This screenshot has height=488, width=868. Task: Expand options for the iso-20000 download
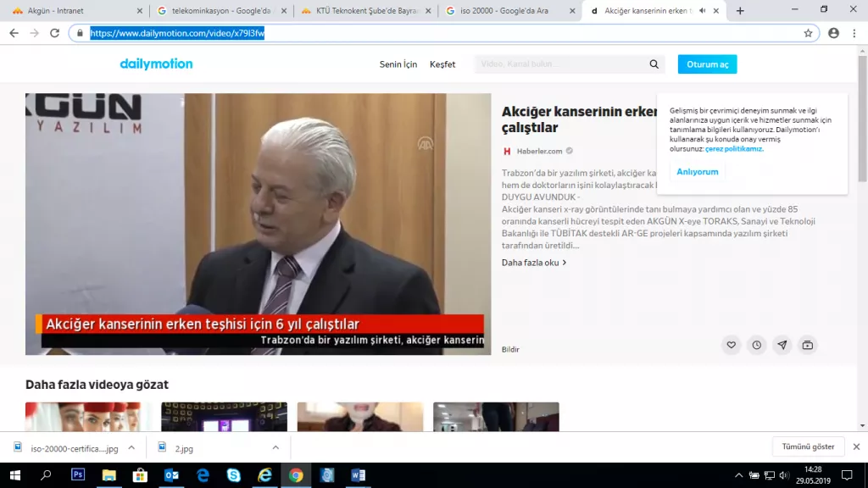[x=131, y=447]
